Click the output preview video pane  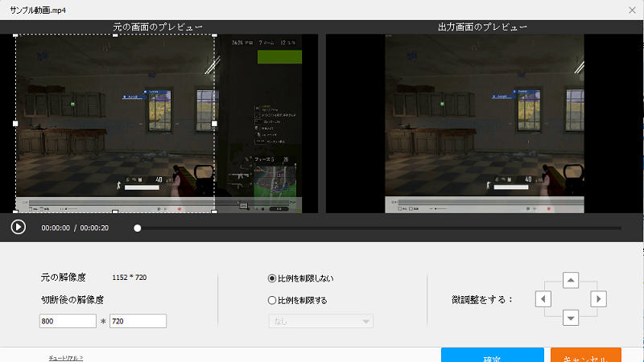485,124
